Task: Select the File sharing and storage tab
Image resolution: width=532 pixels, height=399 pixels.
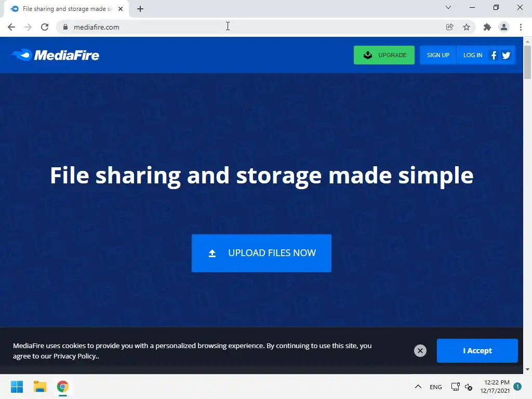Action: tap(66, 9)
